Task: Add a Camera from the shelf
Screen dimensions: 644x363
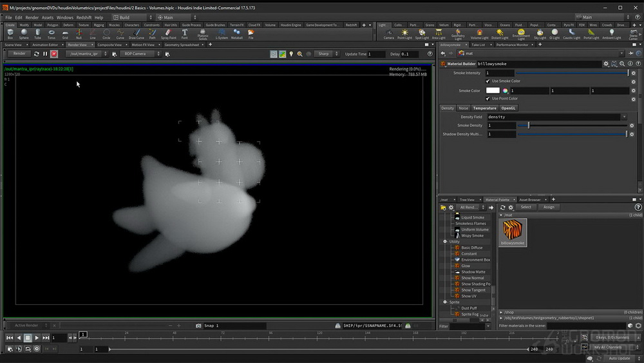Action: pyautogui.click(x=388, y=34)
